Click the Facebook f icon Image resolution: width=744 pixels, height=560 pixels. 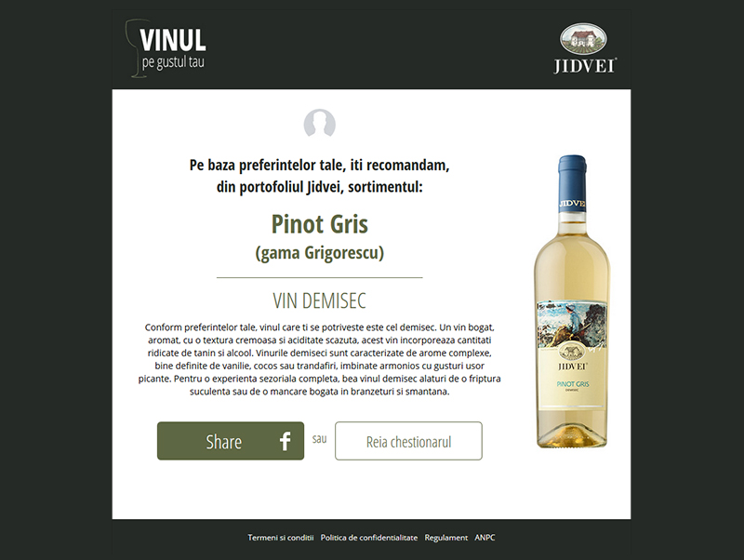(x=285, y=441)
